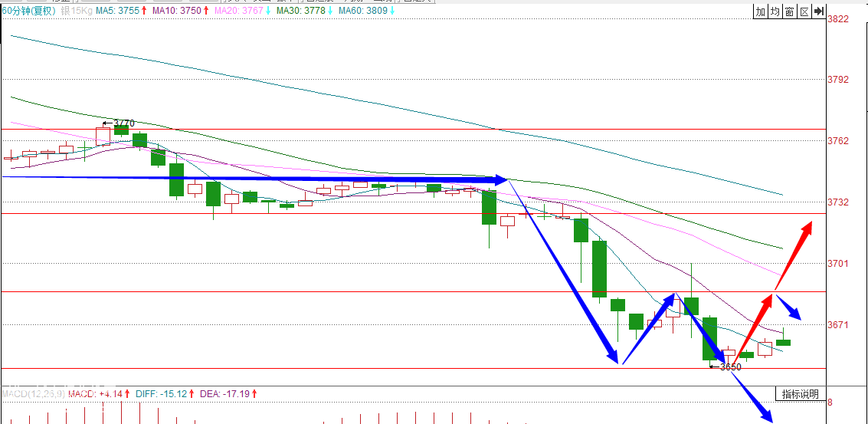Click the MACD panel axis value 8
This screenshot has width=868, height=424.
coord(830,403)
